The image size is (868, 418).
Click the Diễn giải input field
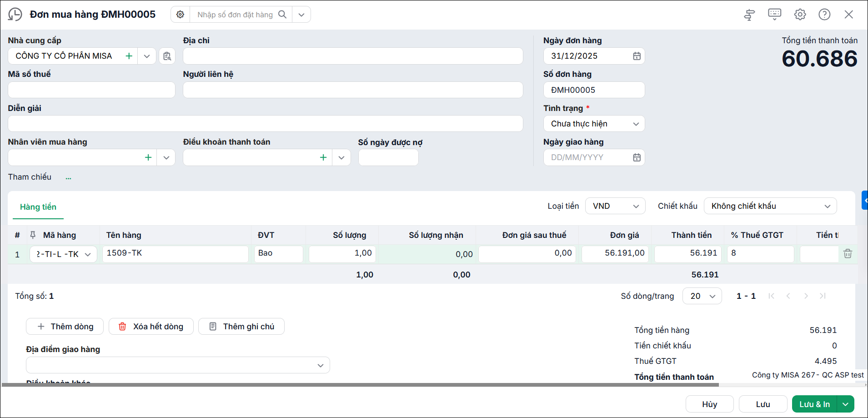tap(266, 124)
